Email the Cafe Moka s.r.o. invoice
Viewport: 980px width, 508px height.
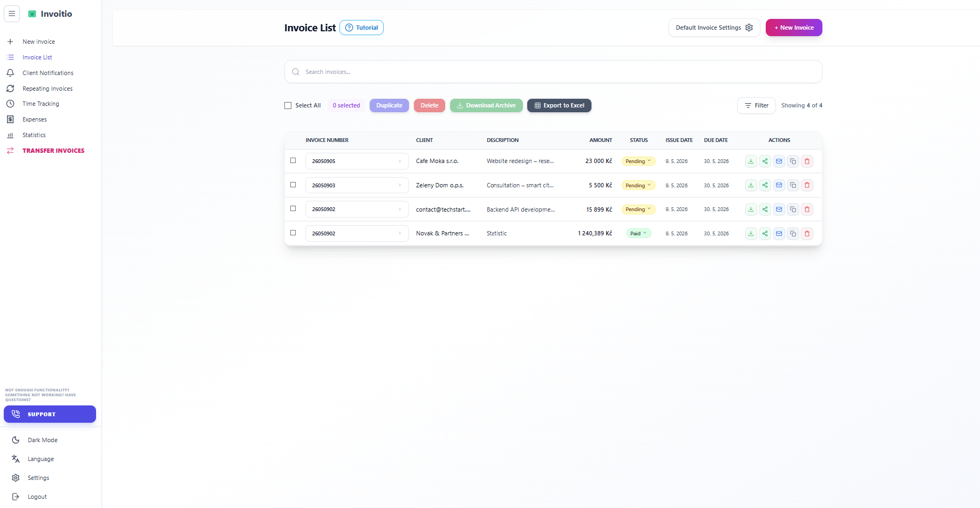pos(779,161)
